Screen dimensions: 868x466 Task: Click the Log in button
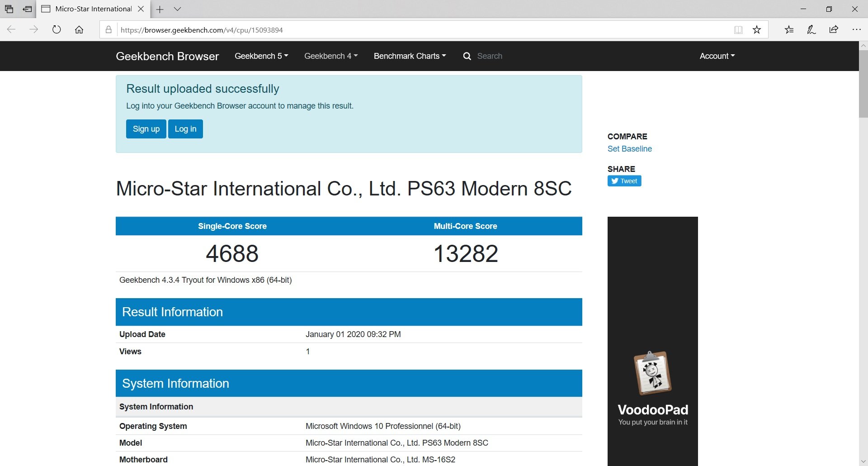(x=185, y=129)
